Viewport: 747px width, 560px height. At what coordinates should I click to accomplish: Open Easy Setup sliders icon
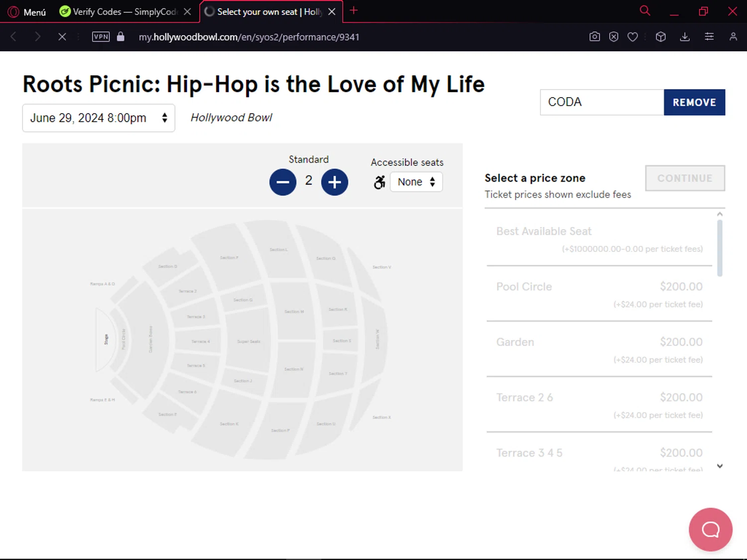tap(709, 36)
